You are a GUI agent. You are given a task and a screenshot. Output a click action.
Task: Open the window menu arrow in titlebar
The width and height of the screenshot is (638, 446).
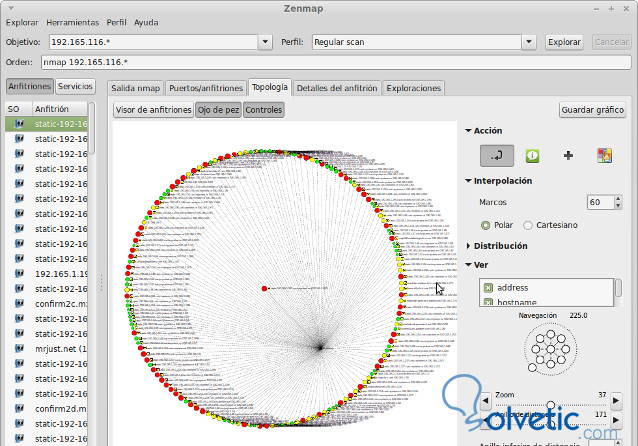pyautogui.click(x=11, y=8)
